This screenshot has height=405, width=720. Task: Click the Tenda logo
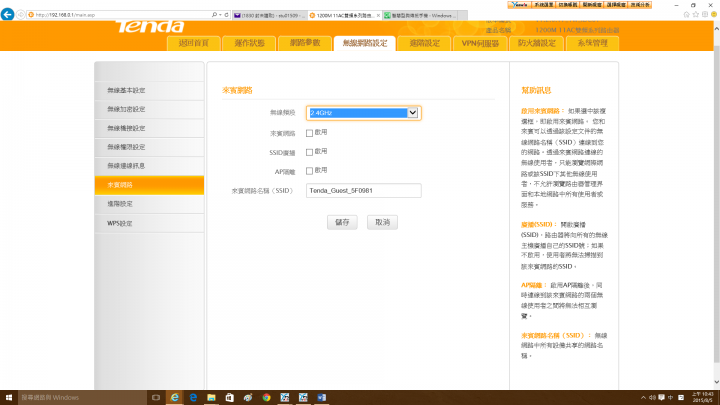click(x=150, y=26)
